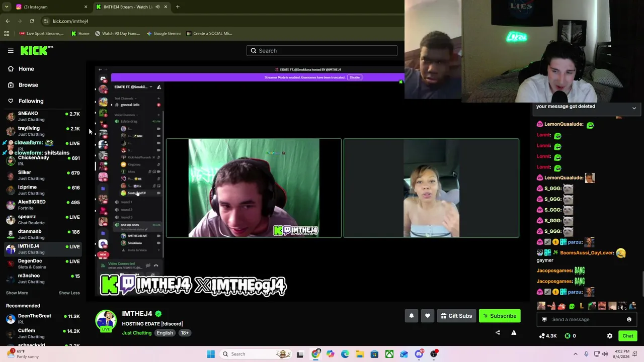The width and height of the screenshot is (644, 362).
Task: Reload the current page
Action: point(32,21)
